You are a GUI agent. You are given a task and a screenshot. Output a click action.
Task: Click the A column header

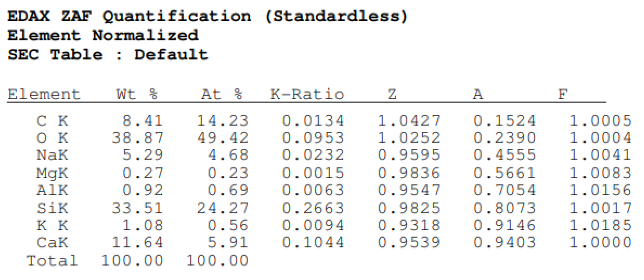[478, 94]
